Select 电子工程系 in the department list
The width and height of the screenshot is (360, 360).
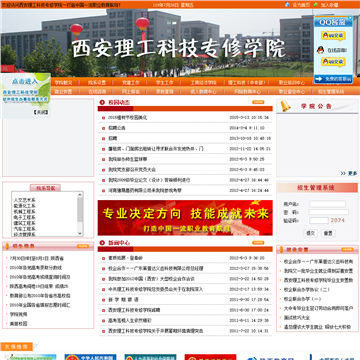(x=25, y=217)
